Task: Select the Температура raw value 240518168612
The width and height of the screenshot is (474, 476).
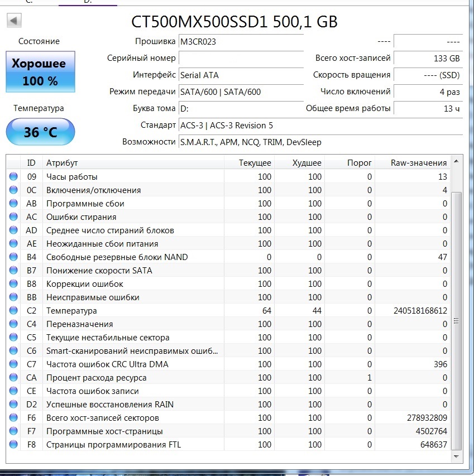Action: pos(420,311)
